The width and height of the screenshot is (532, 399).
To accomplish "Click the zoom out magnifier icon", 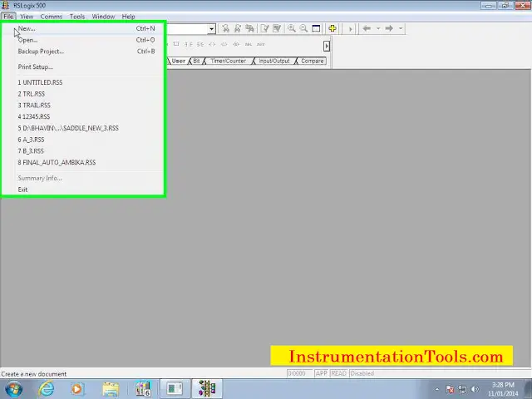I will (303, 28).
